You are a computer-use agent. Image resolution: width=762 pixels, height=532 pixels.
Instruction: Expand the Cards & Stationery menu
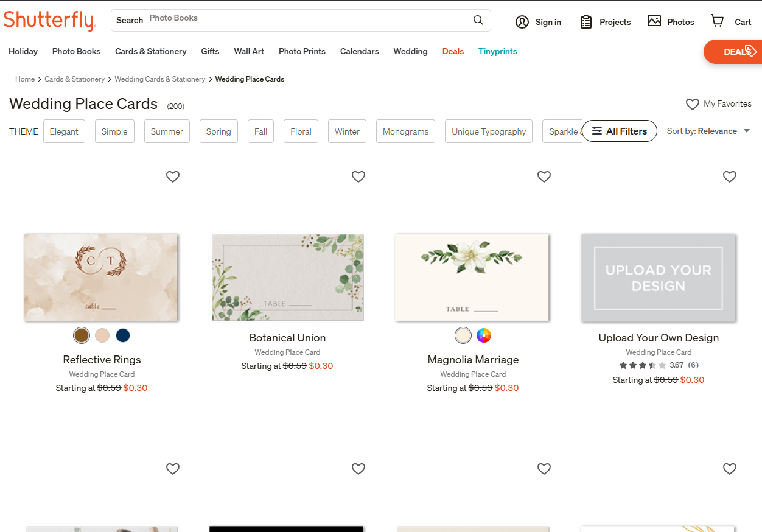[151, 52]
